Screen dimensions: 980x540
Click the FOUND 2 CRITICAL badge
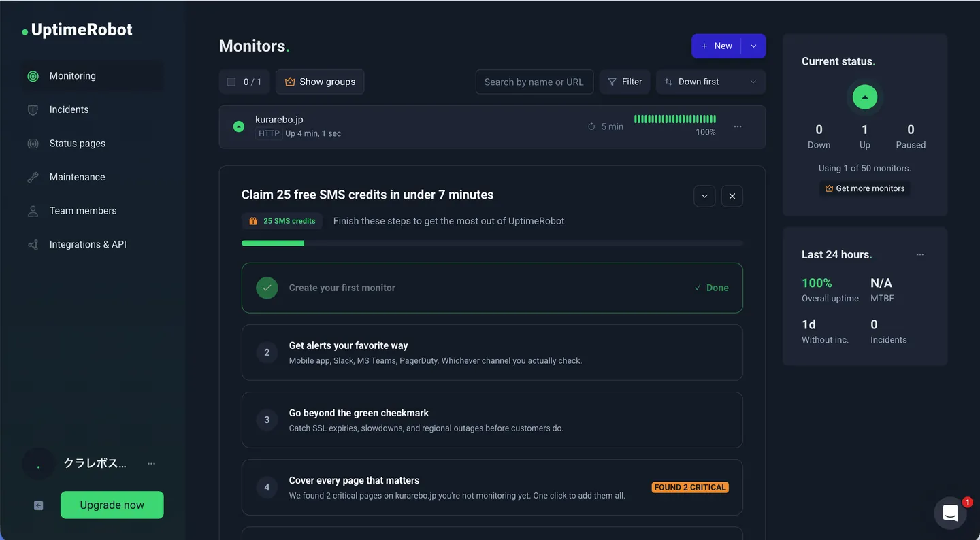pos(690,488)
